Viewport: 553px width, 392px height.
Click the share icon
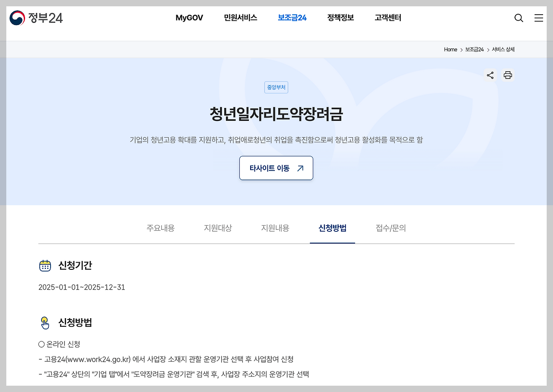490,75
